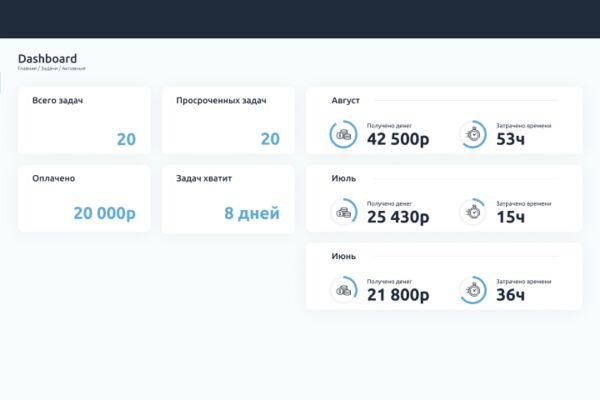This screenshot has height=400, width=600.
Task: Select the Активные breadcrumb item
Action: pyautogui.click(x=73, y=69)
